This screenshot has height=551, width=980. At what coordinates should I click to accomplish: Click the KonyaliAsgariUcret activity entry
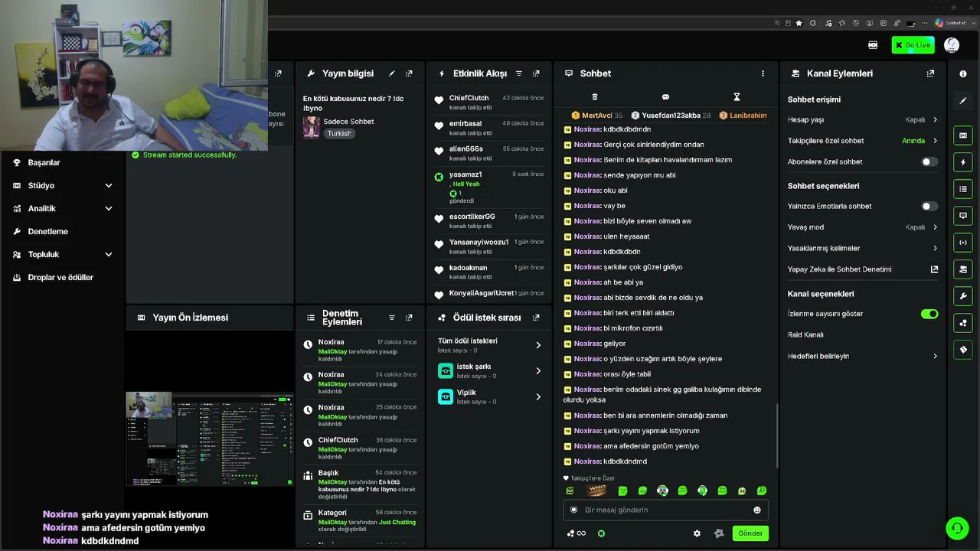coord(488,293)
